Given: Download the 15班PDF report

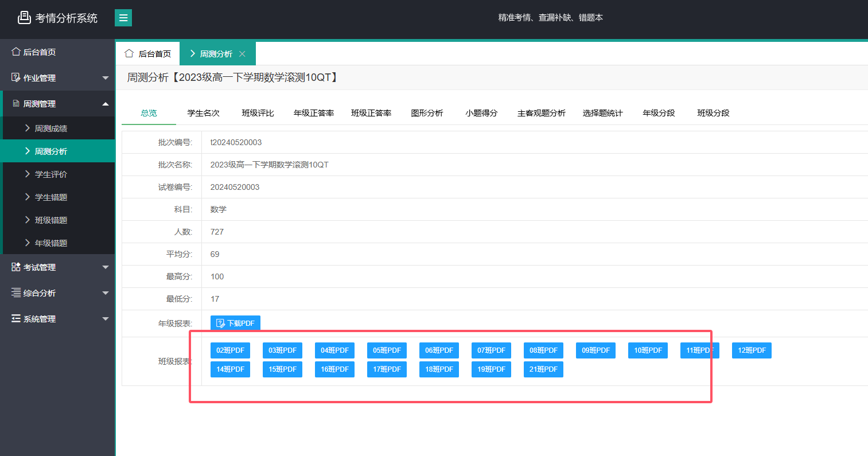Looking at the screenshot, I should [282, 369].
